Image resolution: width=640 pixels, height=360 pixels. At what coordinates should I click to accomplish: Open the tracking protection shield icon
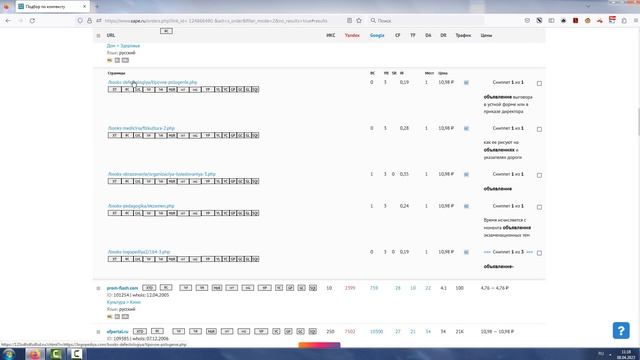80,20
